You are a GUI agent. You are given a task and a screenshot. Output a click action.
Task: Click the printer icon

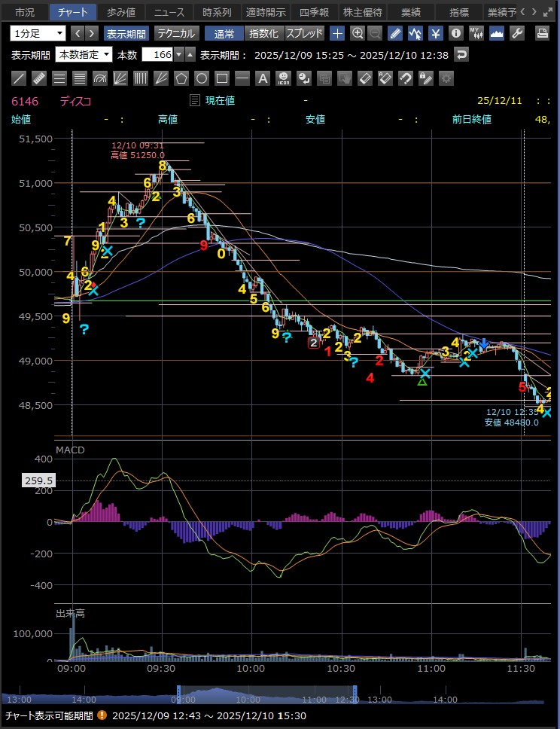click(542, 33)
